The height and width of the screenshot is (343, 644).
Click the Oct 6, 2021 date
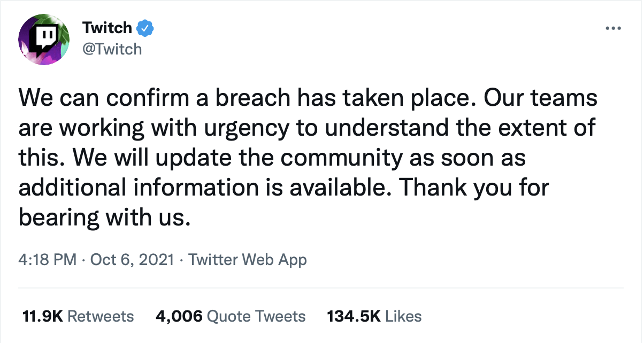pos(132,260)
